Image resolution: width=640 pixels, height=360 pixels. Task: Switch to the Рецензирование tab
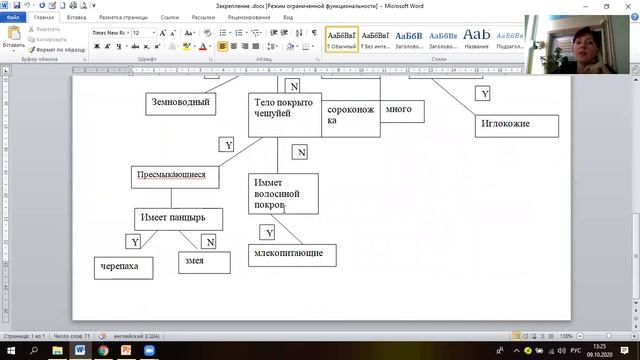coord(249,17)
